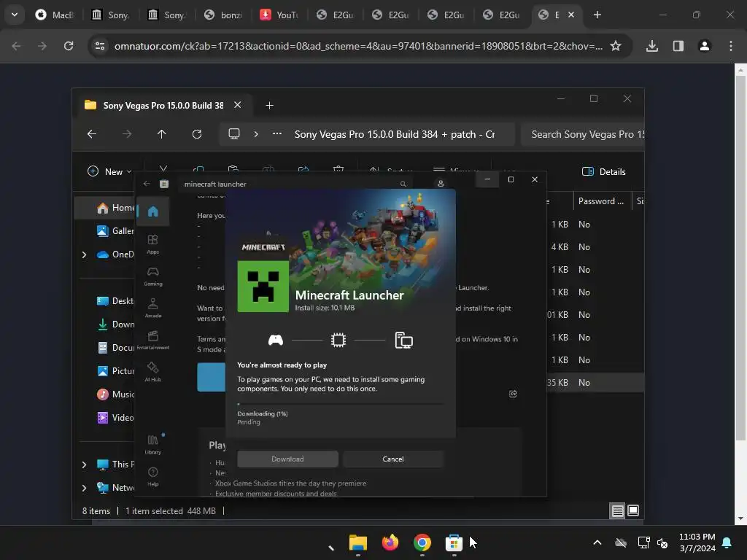
Task: Open Microsoft Store from taskbar
Action: [x=454, y=542]
